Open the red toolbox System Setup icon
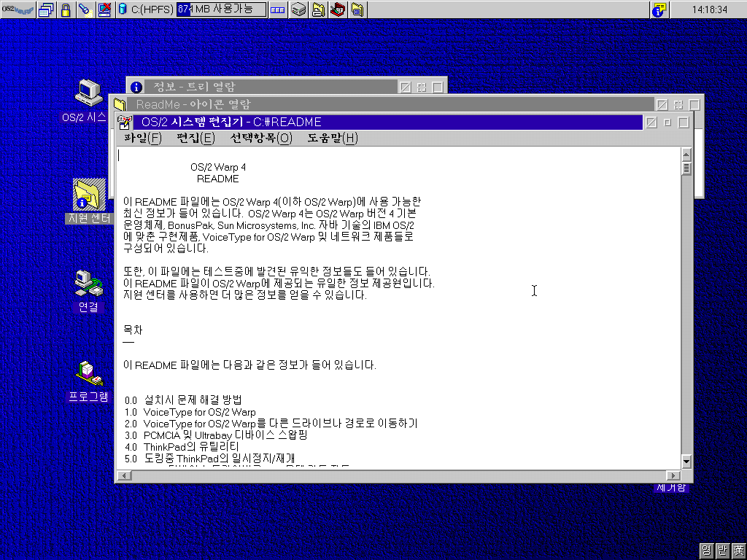 click(x=337, y=9)
